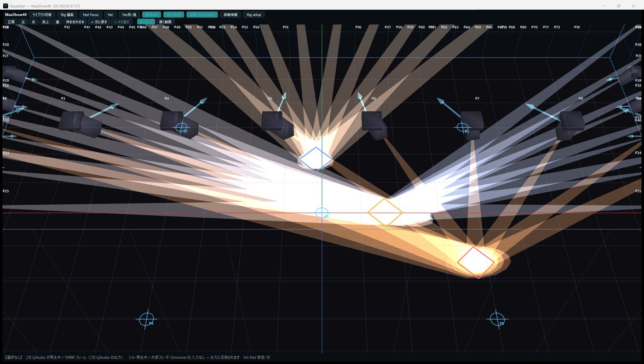
Task: Select the yellow diamond focus target
Action: [x=385, y=212]
